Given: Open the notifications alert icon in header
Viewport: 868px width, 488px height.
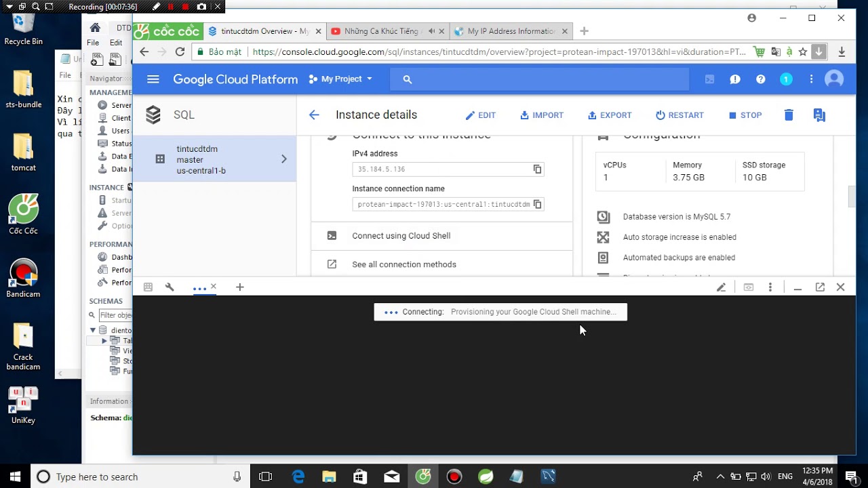Looking at the screenshot, I should [x=735, y=79].
